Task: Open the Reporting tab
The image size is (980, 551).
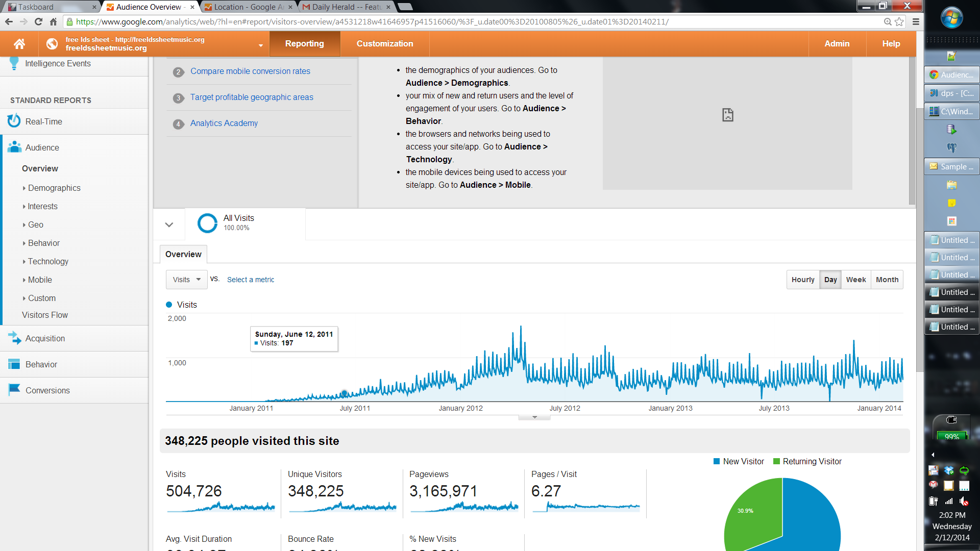Action: click(x=305, y=44)
